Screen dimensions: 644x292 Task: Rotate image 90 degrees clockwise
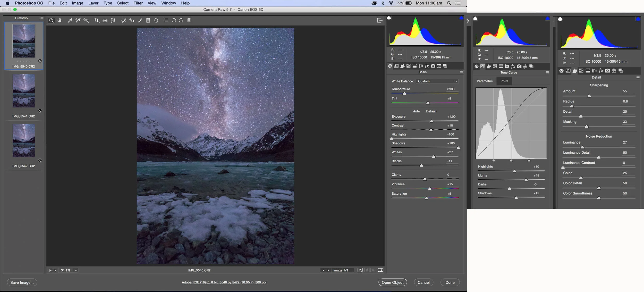pyautogui.click(x=181, y=20)
